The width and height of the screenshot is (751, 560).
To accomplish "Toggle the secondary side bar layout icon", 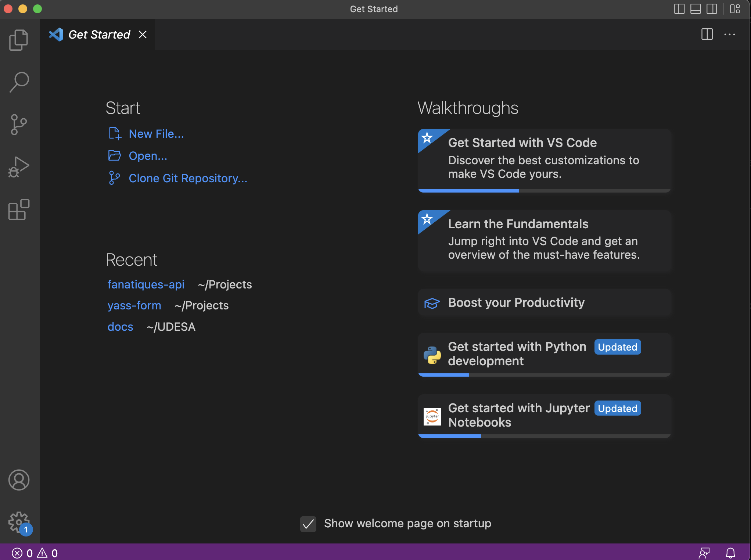I will 712,9.
